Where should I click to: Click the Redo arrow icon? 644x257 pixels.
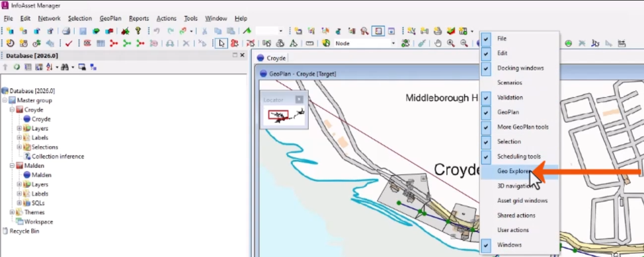tap(171, 31)
